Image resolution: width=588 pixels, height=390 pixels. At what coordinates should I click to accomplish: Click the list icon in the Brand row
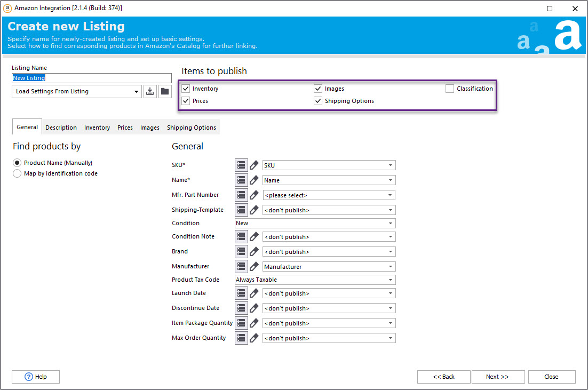pyautogui.click(x=241, y=252)
